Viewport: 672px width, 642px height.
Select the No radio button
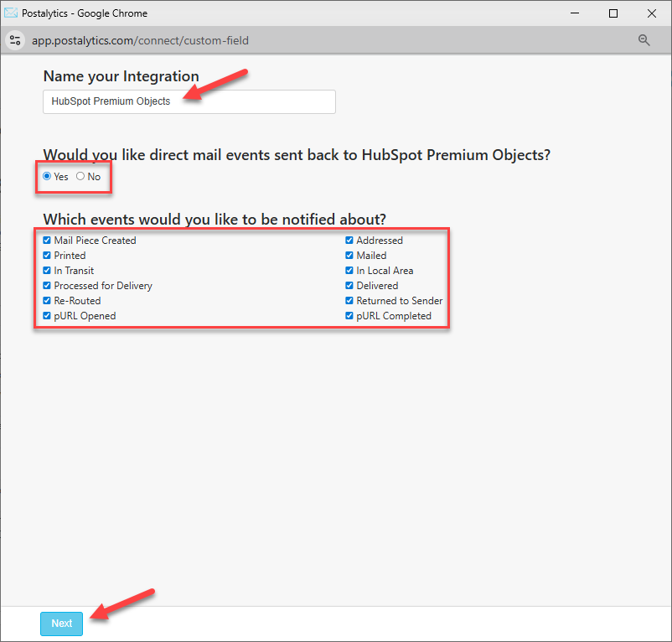click(x=80, y=176)
